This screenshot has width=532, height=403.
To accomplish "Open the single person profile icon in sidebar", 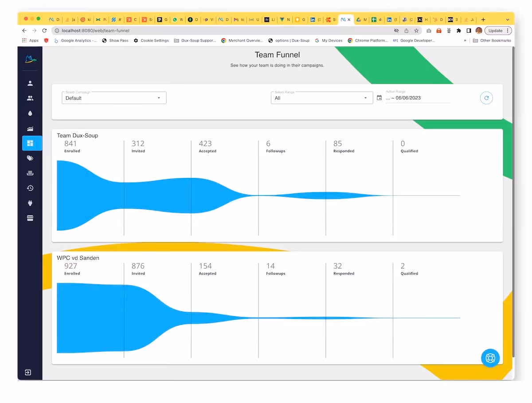I will tap(30, 83).
